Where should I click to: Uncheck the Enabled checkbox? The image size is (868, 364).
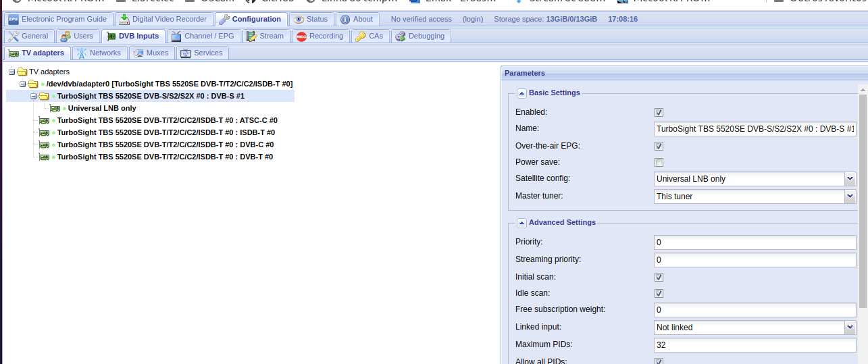point(659,112)
